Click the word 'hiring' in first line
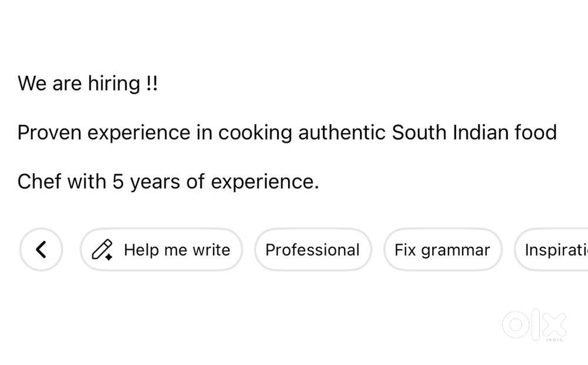588x365 pixels. [114, 84]
